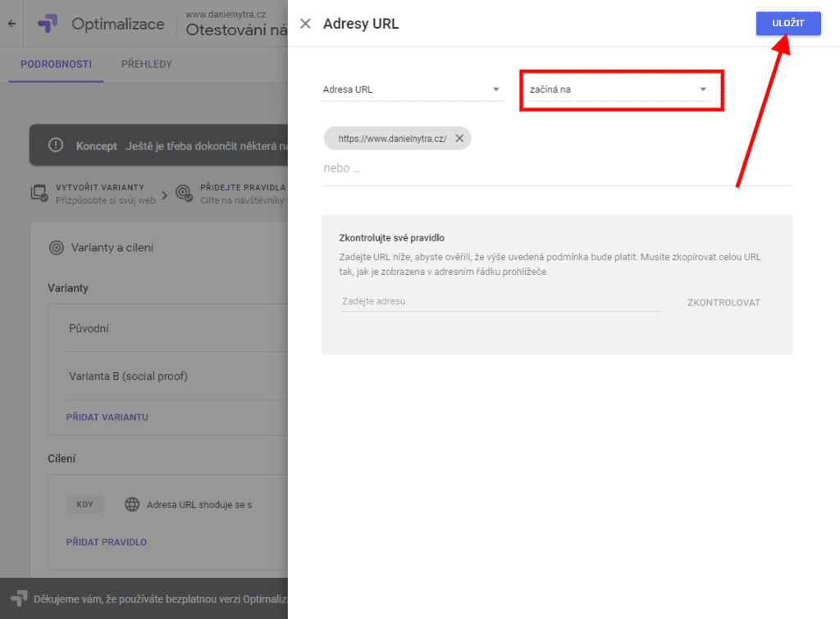840x619 pixels.
Task: Remove the https://www.danielnytra.cz/ chip
Action: (459, 139)
